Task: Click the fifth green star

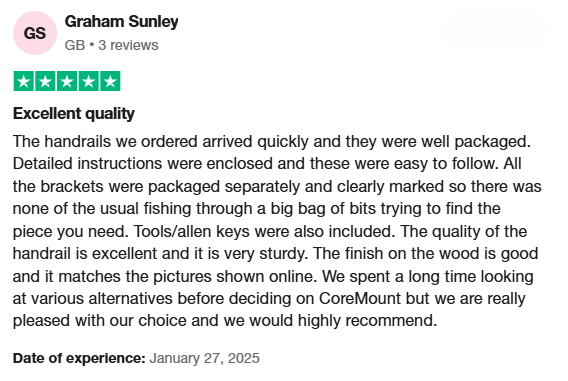Action: tap(110, 81)
